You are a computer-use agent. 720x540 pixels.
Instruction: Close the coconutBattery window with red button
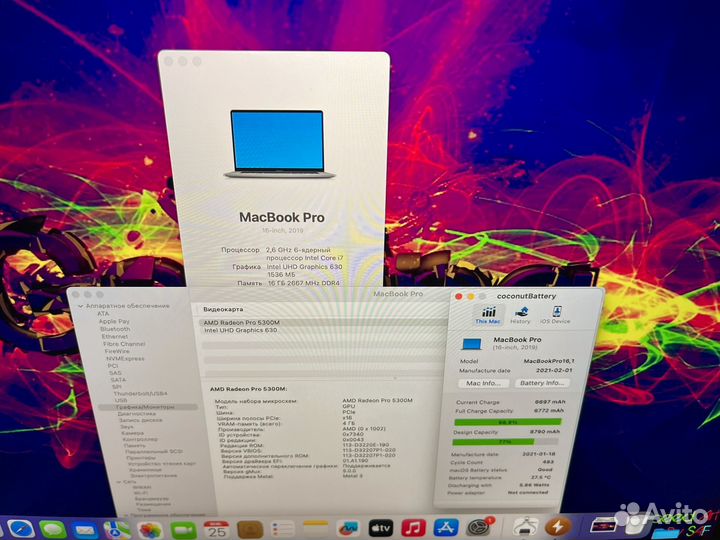(x=458, y=297)
